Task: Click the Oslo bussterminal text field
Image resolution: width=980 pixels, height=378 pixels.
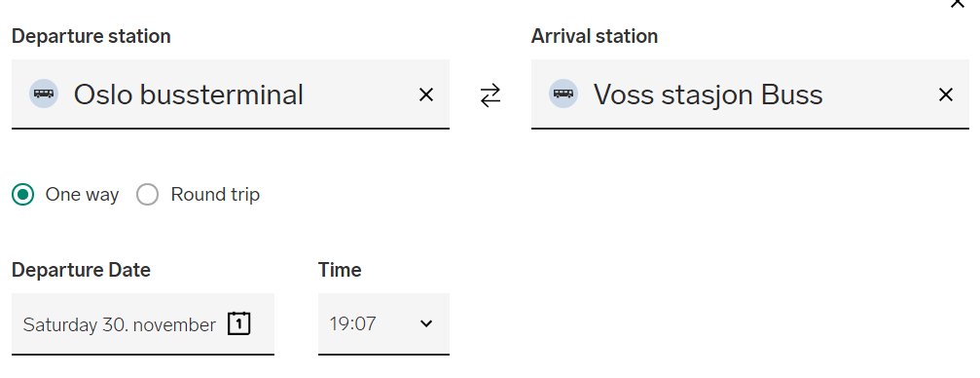Action: pyautogui.click(x=231, y=94)
